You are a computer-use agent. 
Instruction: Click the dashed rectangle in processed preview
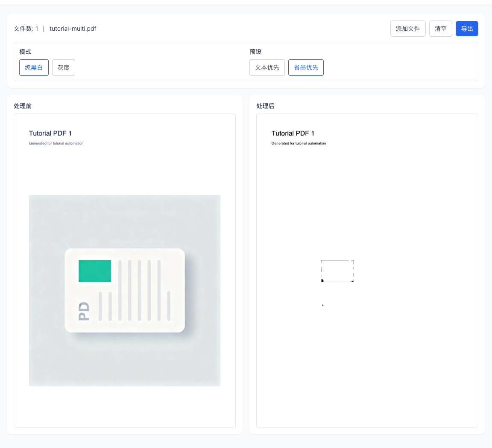[337, 271]
